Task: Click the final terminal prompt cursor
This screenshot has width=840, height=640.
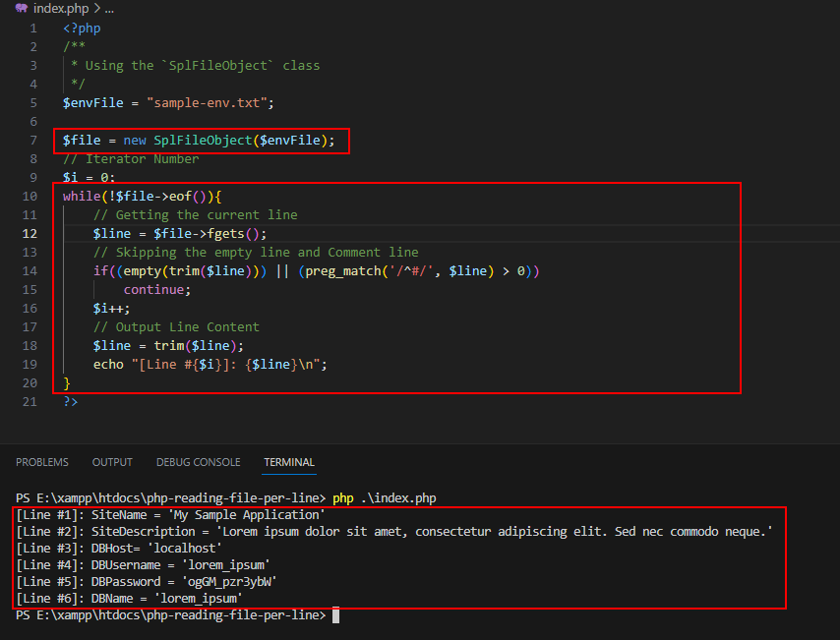Action: (x=335, y=615)
